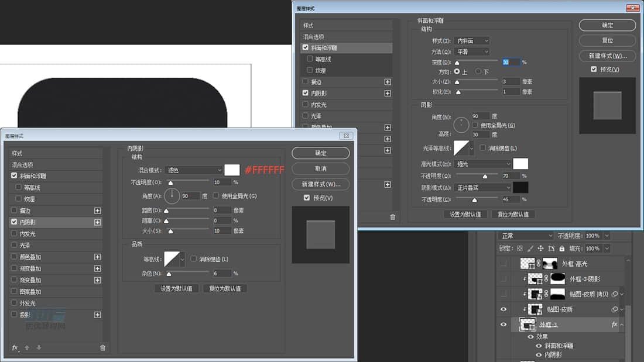Viewport: 644px width, 362px height.
Task: Hide the 贴图-皮质 layer
Action: [503, 309]
